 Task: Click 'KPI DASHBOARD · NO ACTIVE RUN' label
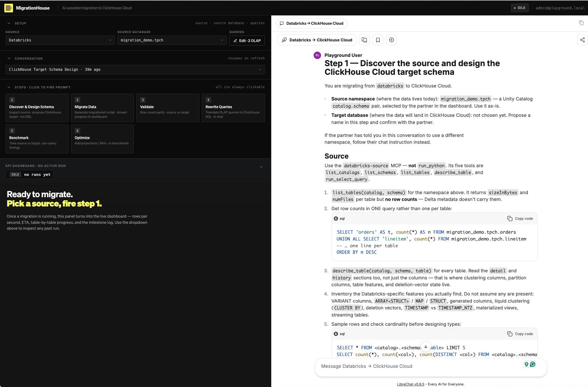click(36, 166)
